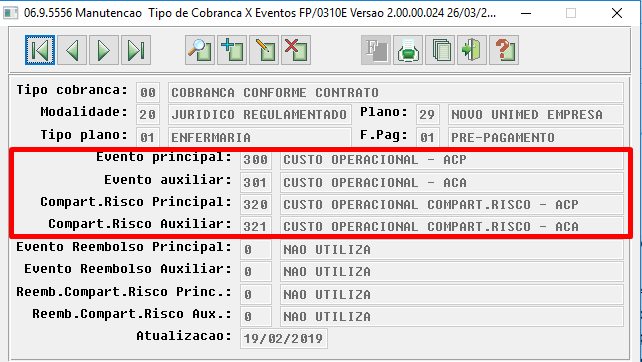Screen dimensions: 642x362
Task: Go to the previous record
Action: (72, 50)
